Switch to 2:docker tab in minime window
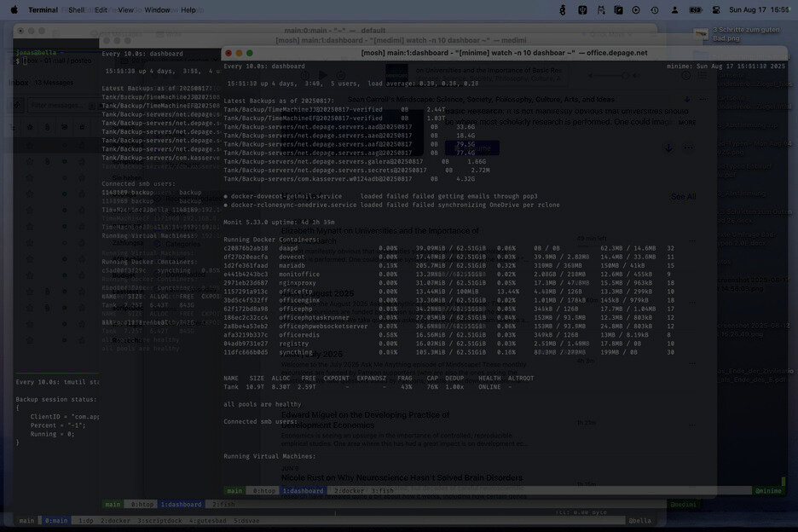The height and width of the screenshot is (532, 798). pos(350,491)
